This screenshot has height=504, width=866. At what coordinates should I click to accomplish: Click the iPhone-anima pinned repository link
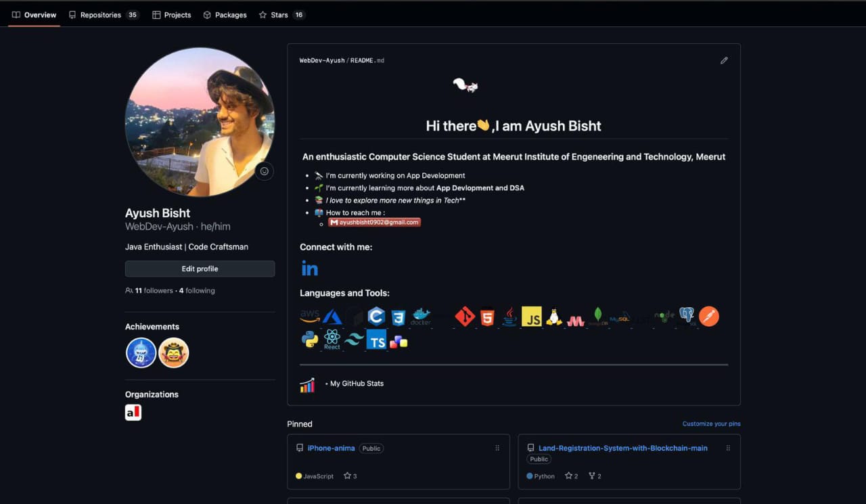332,447
